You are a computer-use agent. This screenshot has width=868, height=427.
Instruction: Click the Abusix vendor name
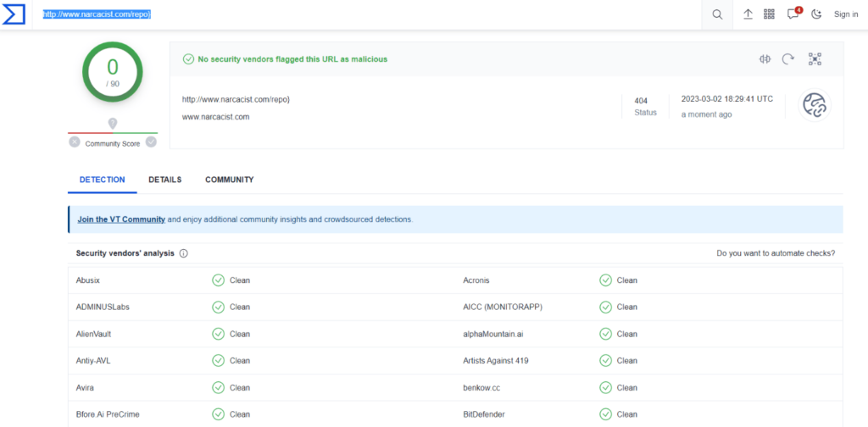pos(88,280)
